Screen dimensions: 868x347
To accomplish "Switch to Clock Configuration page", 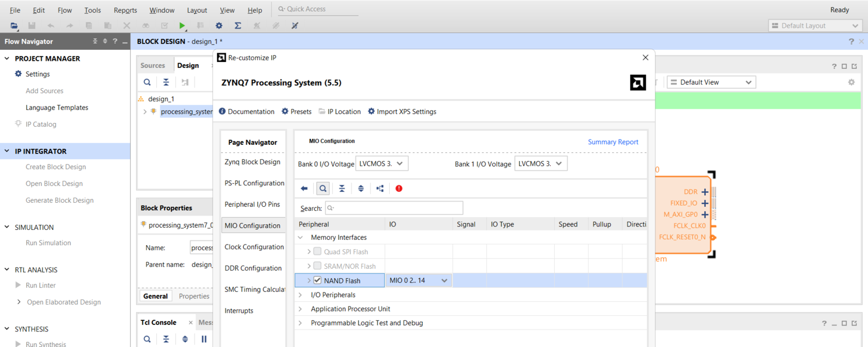I will (254, 247).
